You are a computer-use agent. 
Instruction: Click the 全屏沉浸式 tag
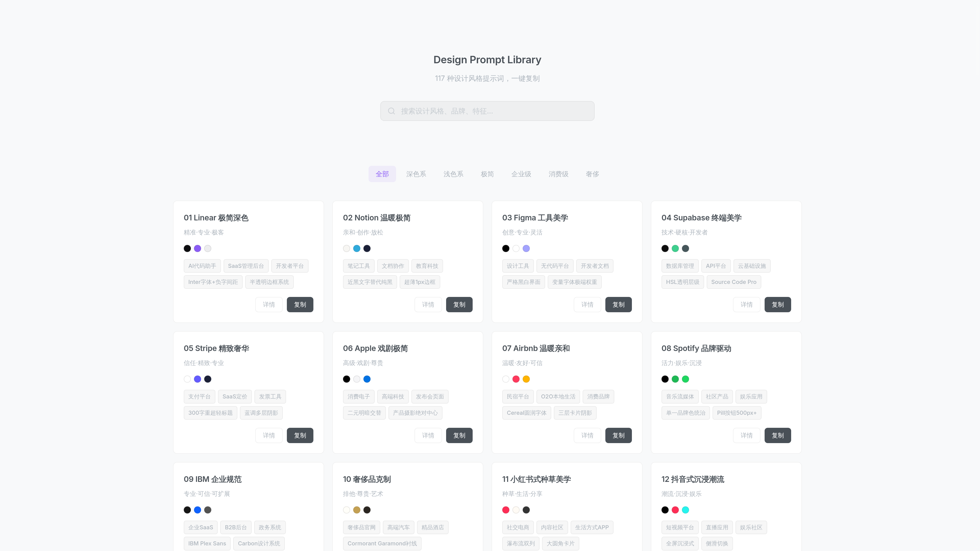coord(680,543)
